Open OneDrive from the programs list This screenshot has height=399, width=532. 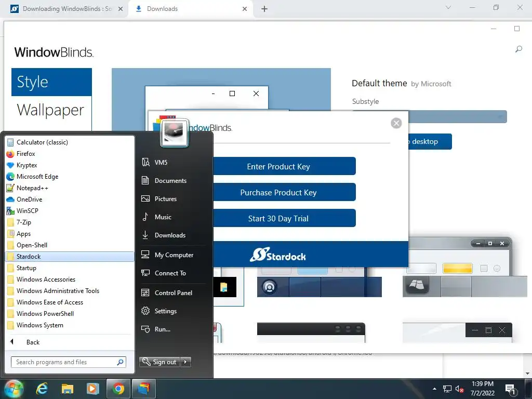(70, 199)
